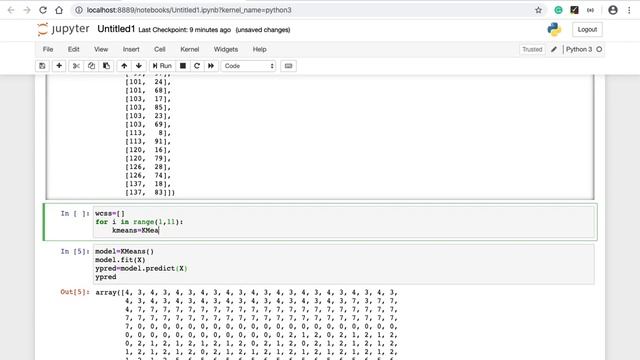Save and checkpoint the notebook
Image resolution: width=640 pixels, height=360 pixels.
pos(42,66)
